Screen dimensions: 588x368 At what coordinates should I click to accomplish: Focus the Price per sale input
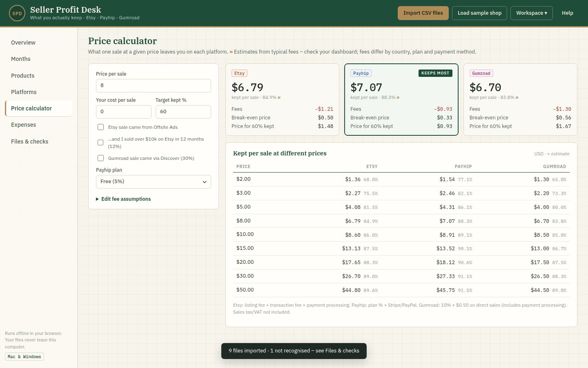(x=154, y=85)
